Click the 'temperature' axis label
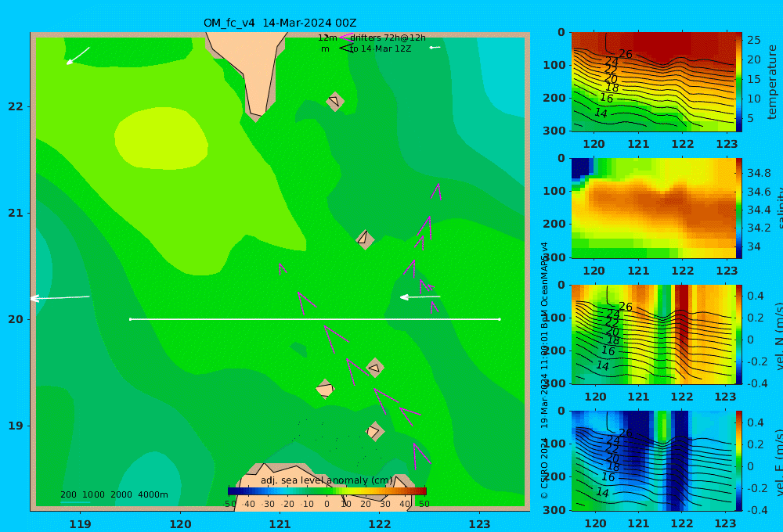 772,82
